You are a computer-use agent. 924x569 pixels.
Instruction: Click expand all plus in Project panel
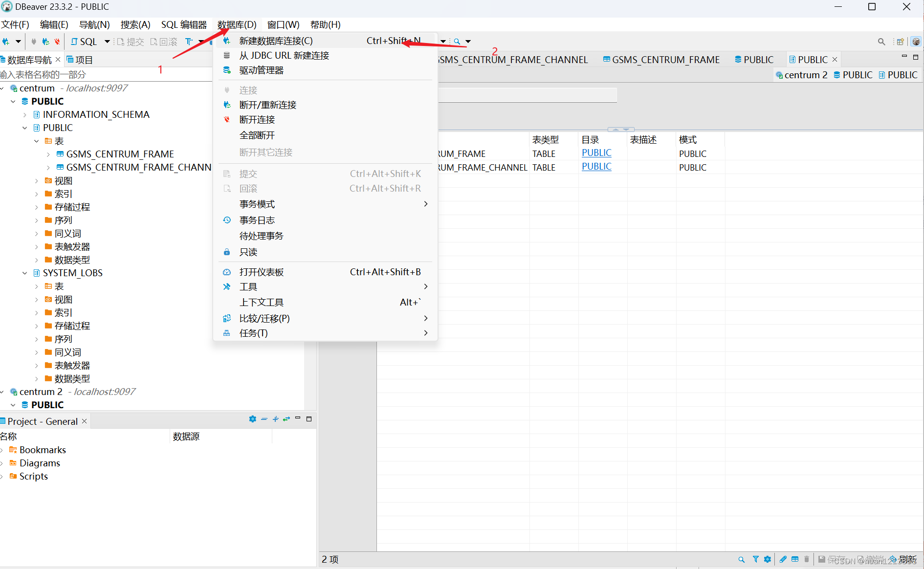point(275,419)
